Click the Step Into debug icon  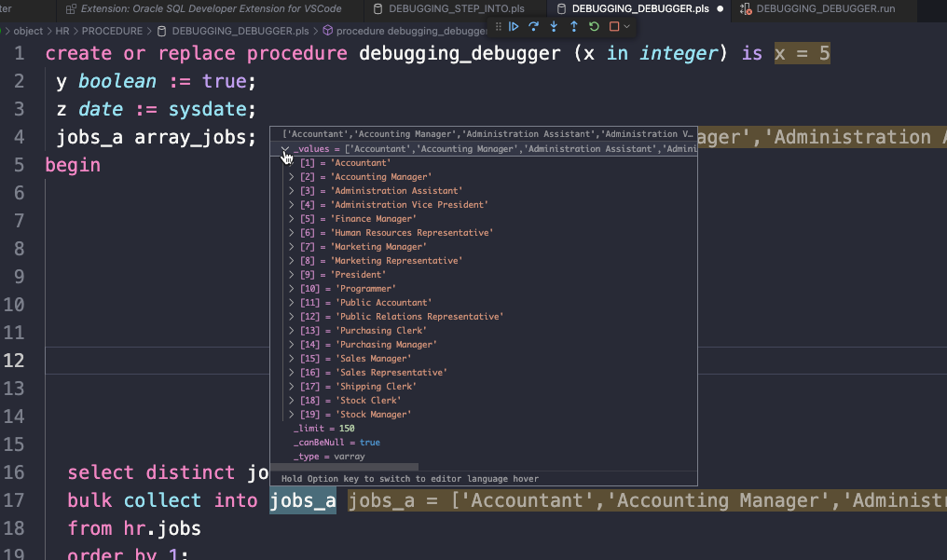[x=554, y=27]
